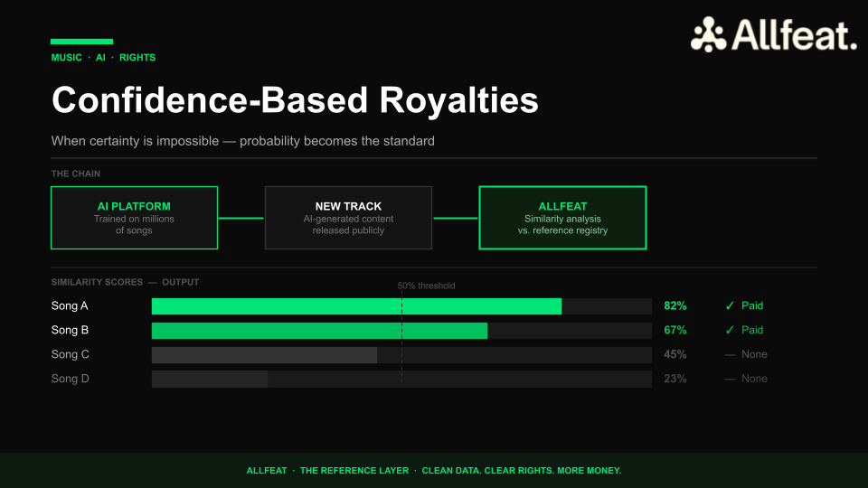The image size is (868, 488).
Task: Click the Song C gray similarity bar
Action: pos(264,355)
